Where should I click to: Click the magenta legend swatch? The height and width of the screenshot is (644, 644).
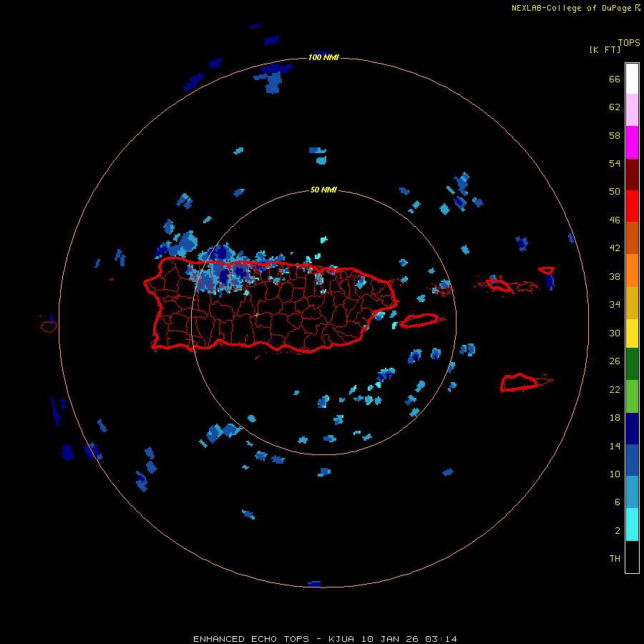tap(632, 142)
